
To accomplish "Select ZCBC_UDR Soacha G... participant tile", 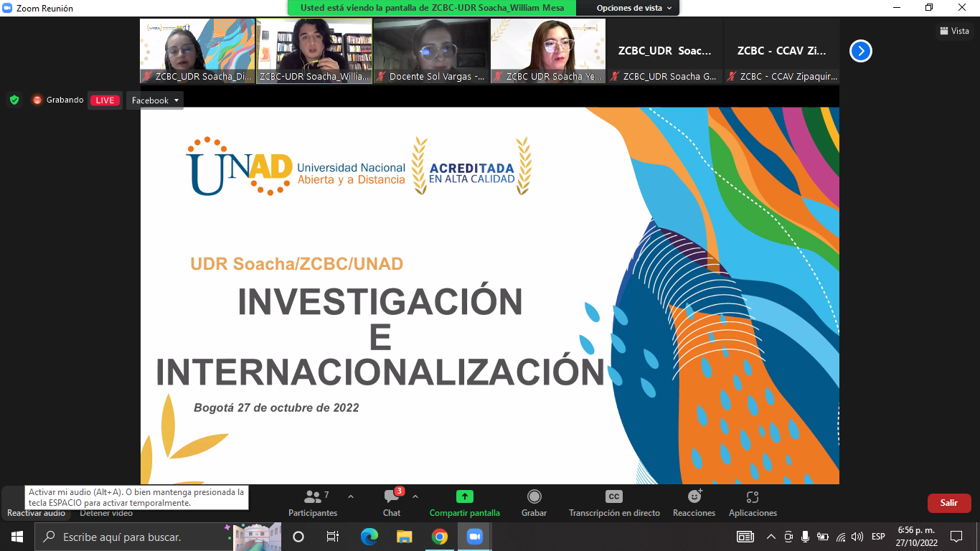I will coord(665,51).
